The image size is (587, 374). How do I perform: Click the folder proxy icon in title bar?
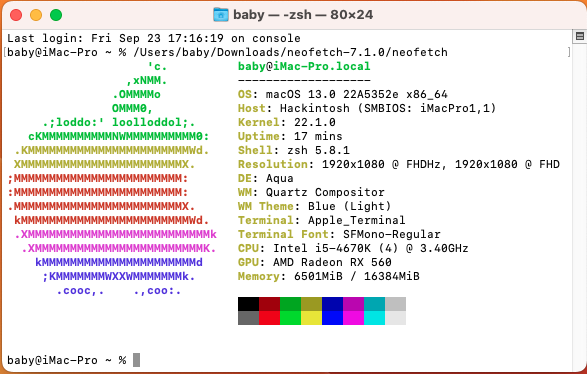[x=220, y=15]
